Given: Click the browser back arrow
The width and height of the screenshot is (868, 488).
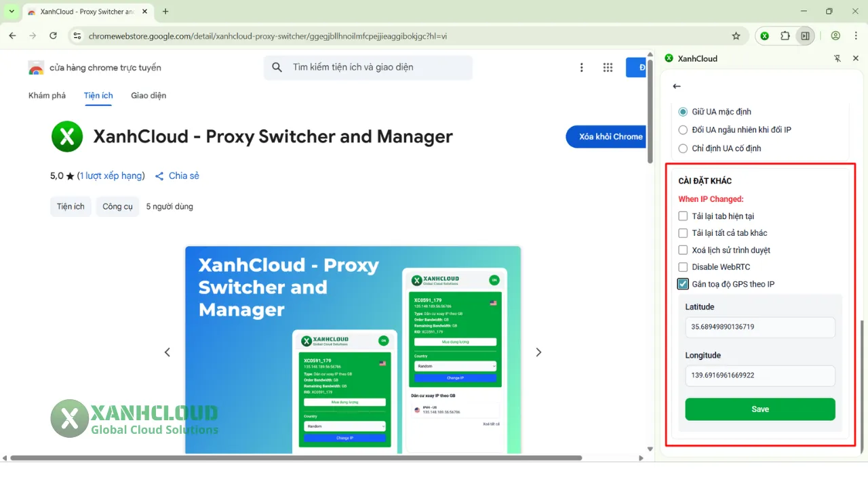Looking at the screenshot, I should (x=12, y=36).
